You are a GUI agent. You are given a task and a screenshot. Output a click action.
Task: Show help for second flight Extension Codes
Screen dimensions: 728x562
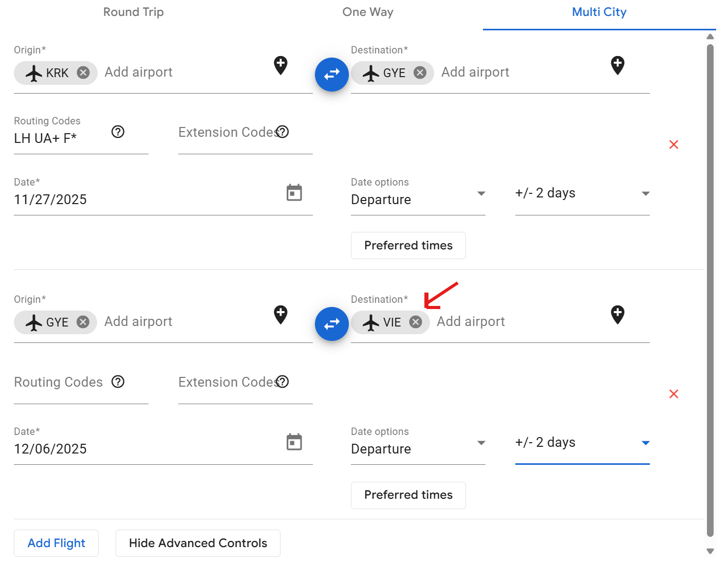point(283,382)
